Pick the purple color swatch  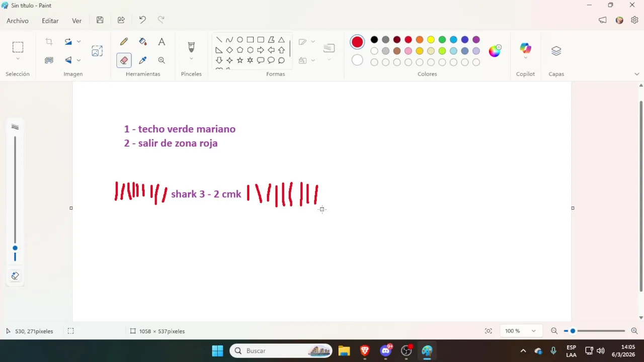pos(476,40)
